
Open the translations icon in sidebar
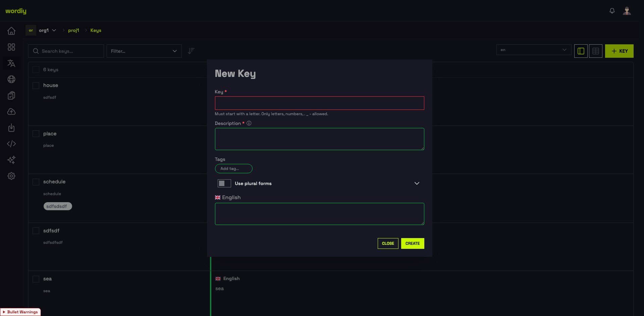pos(11,63)
